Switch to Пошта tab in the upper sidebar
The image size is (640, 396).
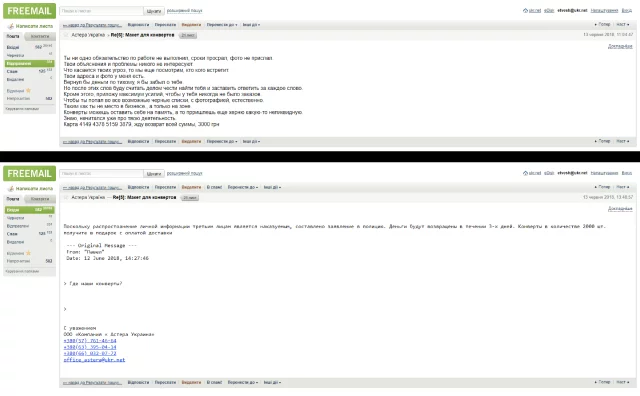click(13, 36)
